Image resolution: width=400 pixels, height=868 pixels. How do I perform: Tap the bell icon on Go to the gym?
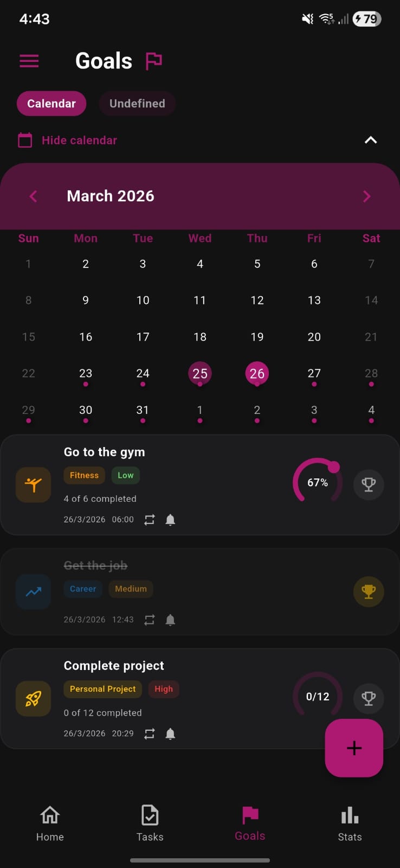pos(170,520)
